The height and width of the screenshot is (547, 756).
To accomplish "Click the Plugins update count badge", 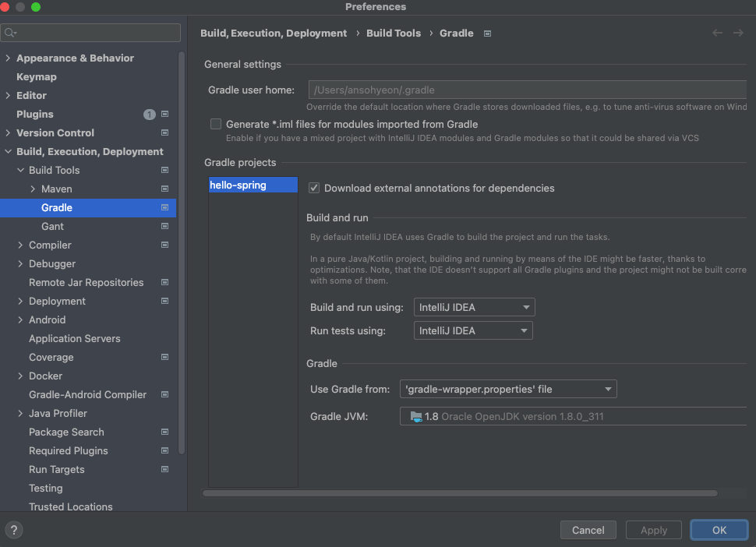I will tap(150, 115).
